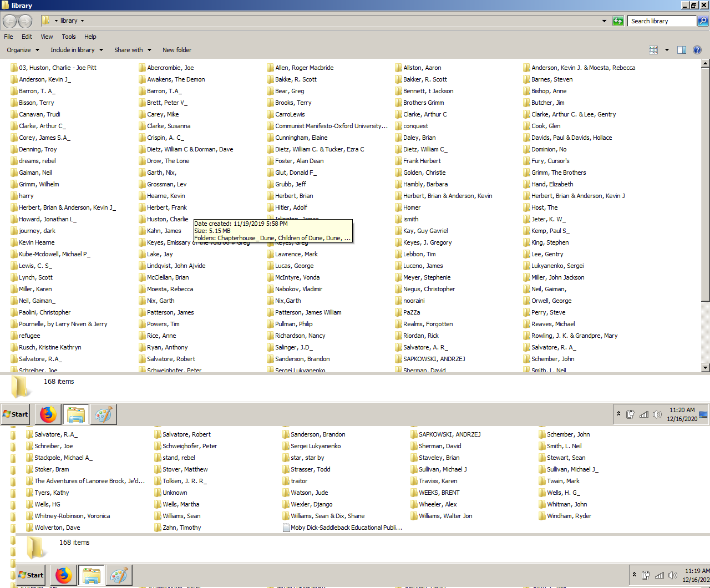Select the Zahn, Timothy folder

click(x=178, y=528)
